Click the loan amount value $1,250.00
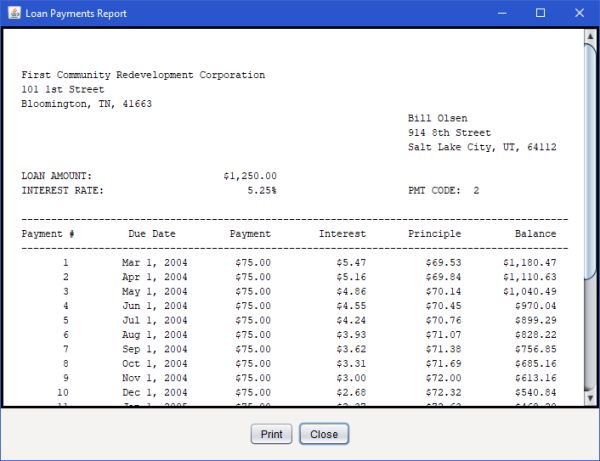The height and width of the screenshot is (461, 600). point(250,176)
